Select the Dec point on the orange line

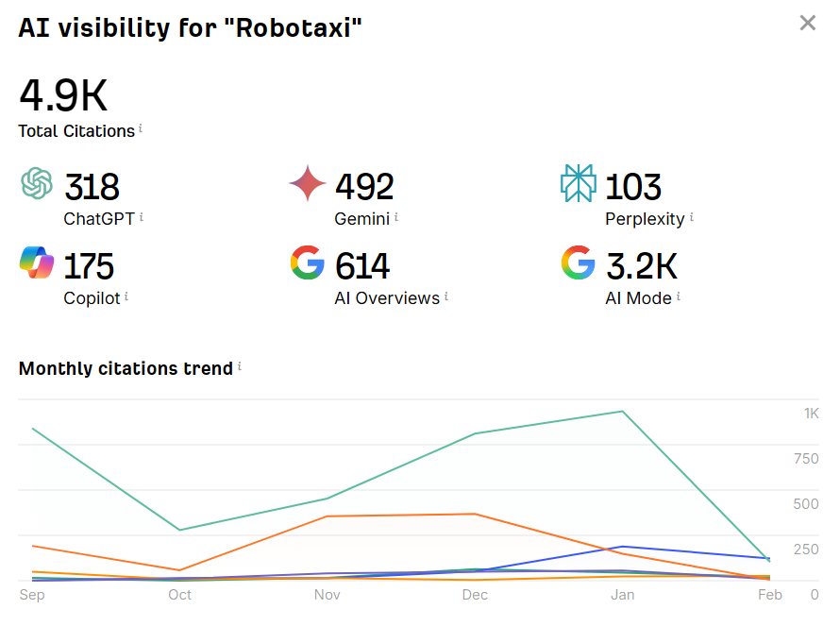coord(475,514)
